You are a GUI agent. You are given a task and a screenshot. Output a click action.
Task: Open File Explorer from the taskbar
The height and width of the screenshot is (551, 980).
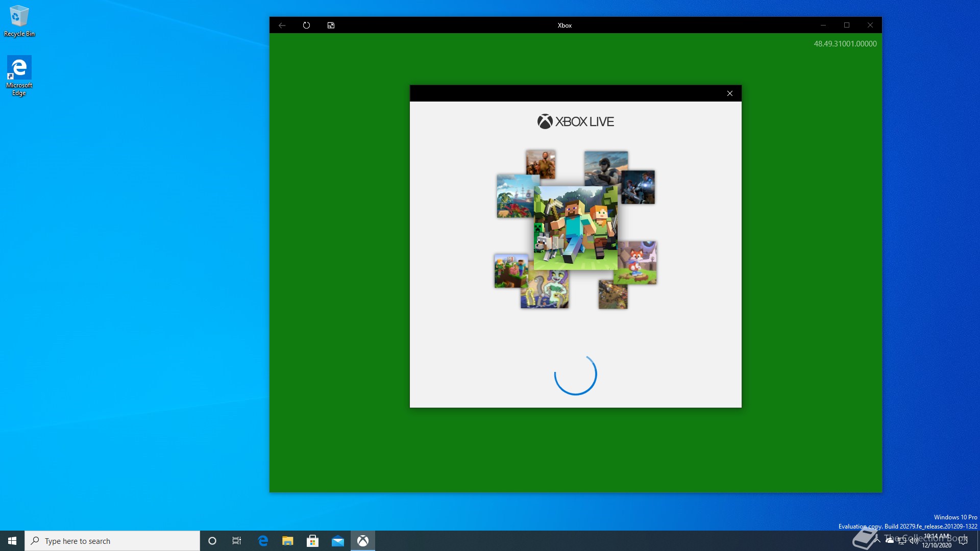287,541
